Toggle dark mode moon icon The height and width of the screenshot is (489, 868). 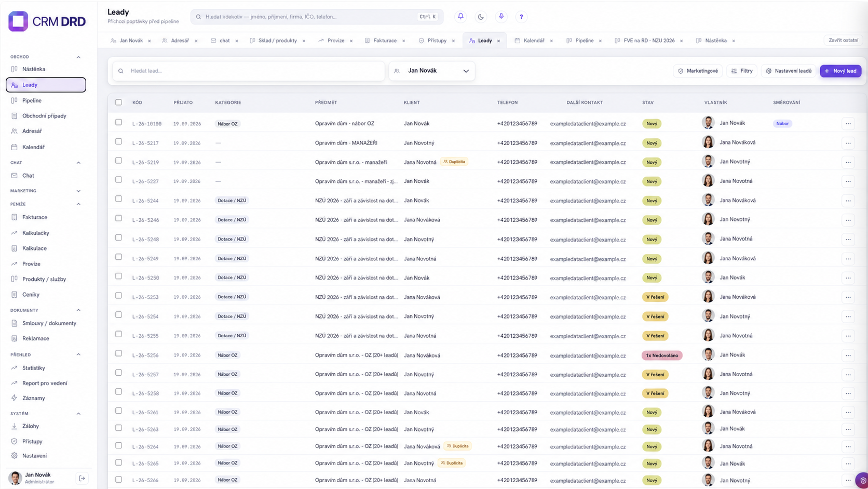[x=481, y=17]
